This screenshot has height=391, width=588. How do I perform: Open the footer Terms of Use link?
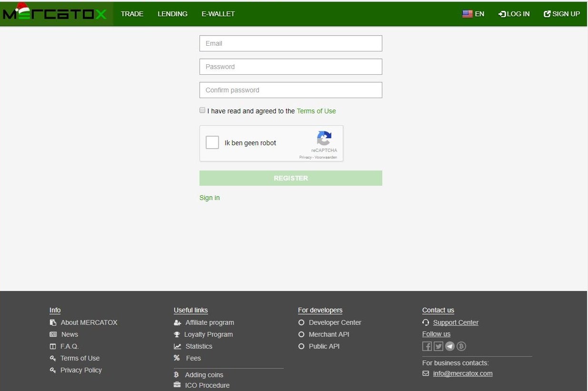(80, 358)
